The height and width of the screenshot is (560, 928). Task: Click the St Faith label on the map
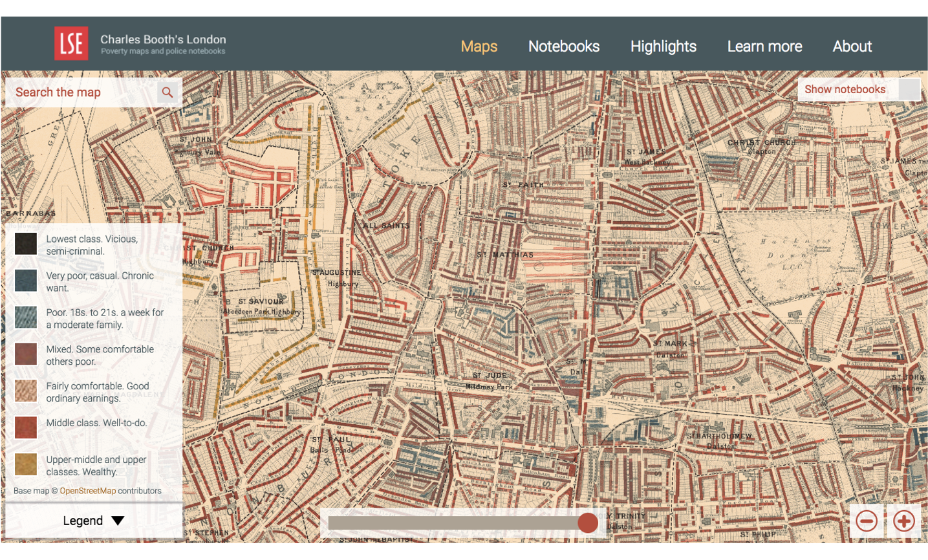coord(524,185)
